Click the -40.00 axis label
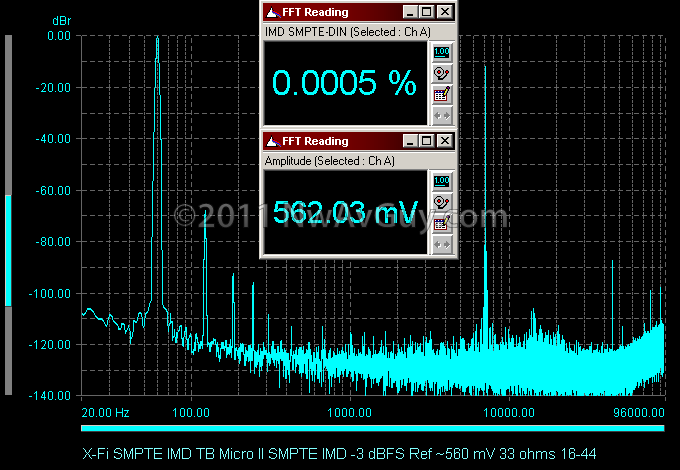 pyautogui.click(x=53, y=139)
